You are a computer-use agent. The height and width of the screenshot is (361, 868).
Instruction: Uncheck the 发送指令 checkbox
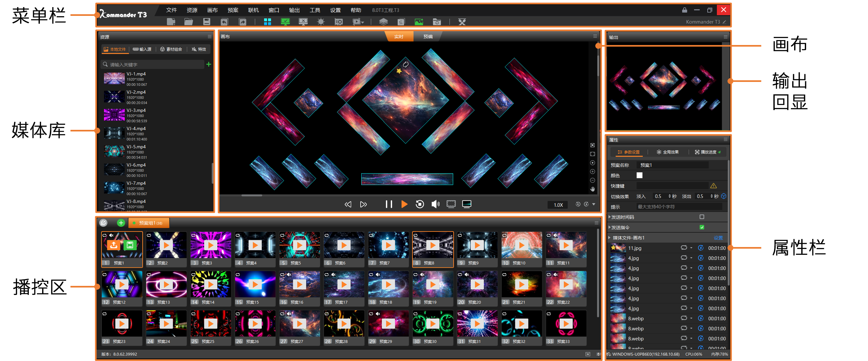coord(701,227)
